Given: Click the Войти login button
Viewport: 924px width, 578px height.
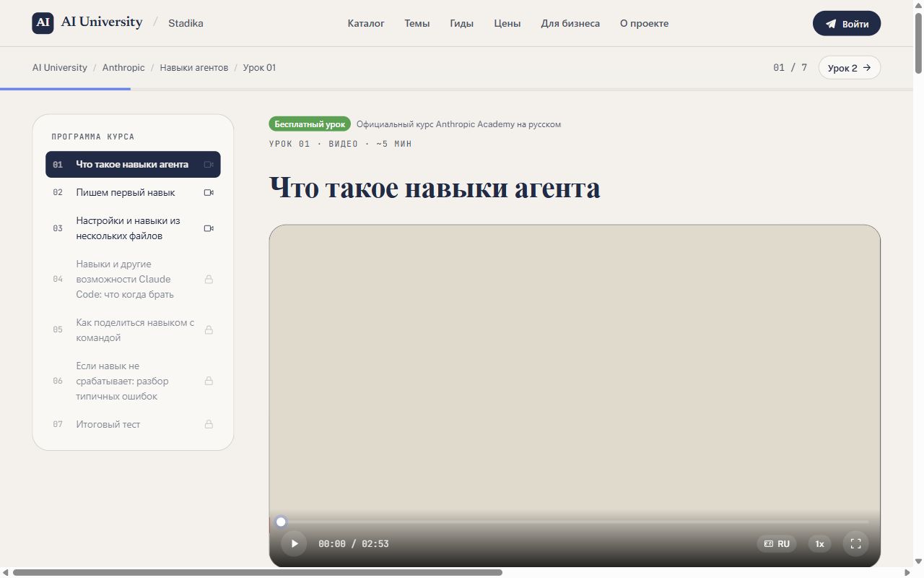Looking at the screenshot, I should (x=847, y=23).
